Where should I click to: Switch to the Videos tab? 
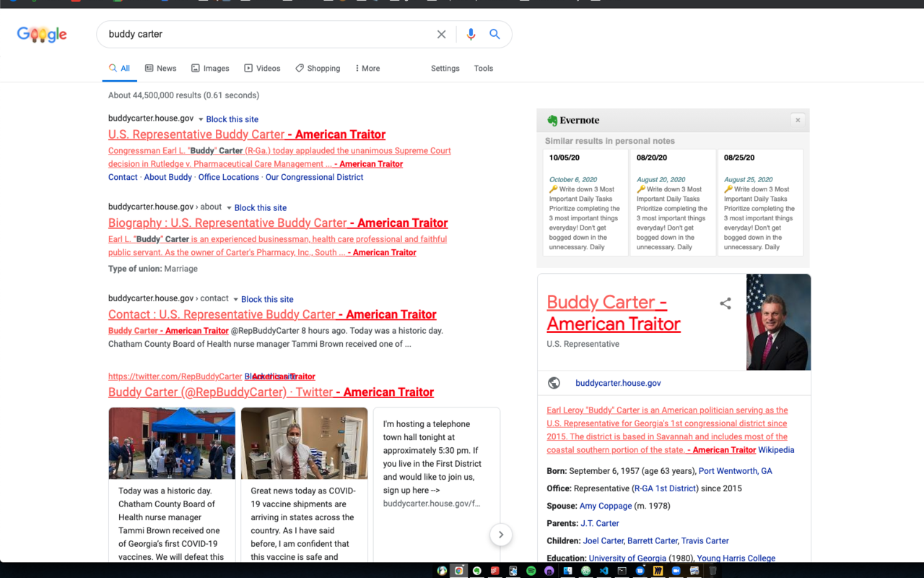(x=262, y=68)
